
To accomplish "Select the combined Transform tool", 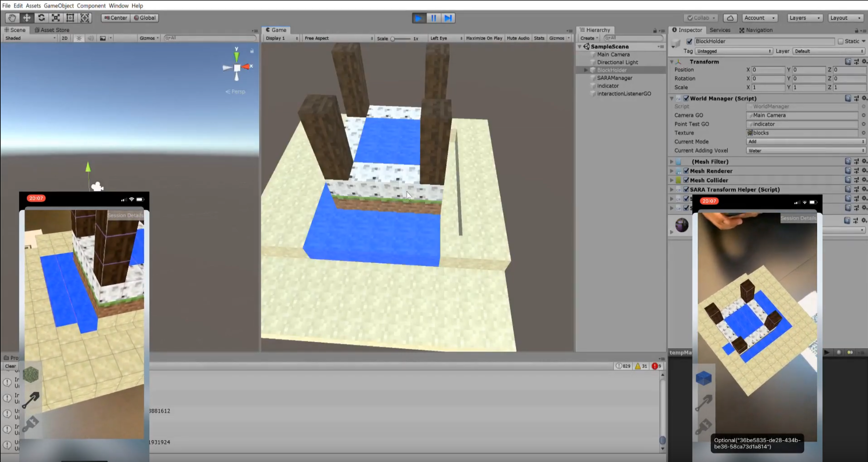I will [85, 18].
